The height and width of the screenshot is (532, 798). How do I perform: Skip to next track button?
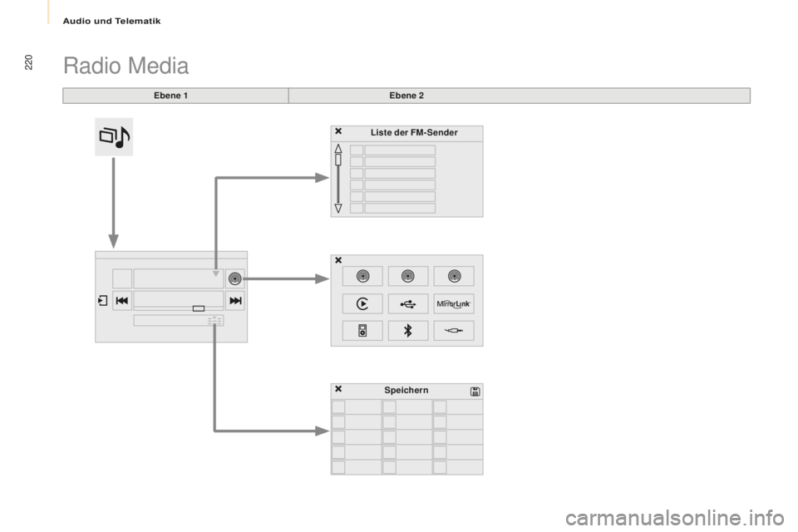pos(235,300)
